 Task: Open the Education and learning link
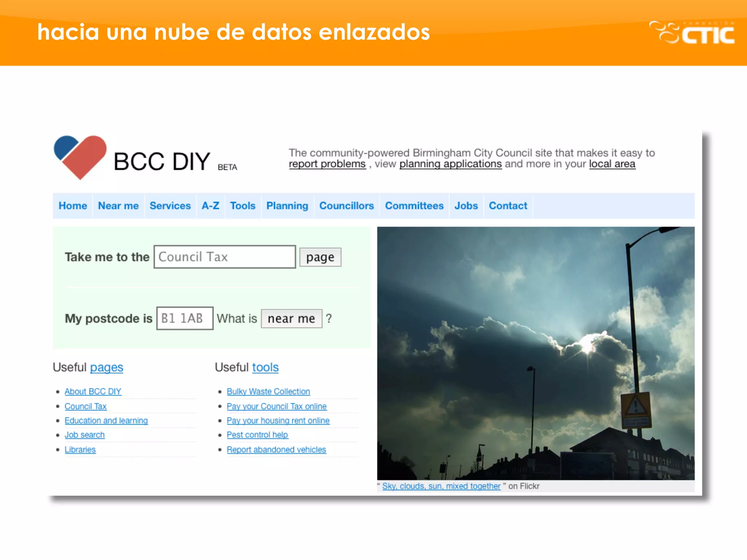[x=106, y=420]
